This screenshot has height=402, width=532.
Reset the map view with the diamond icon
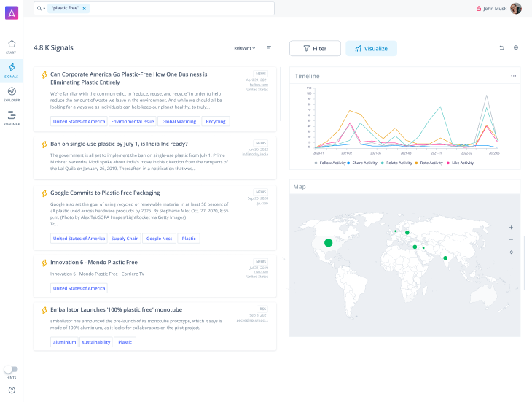(x=511, y=252)
